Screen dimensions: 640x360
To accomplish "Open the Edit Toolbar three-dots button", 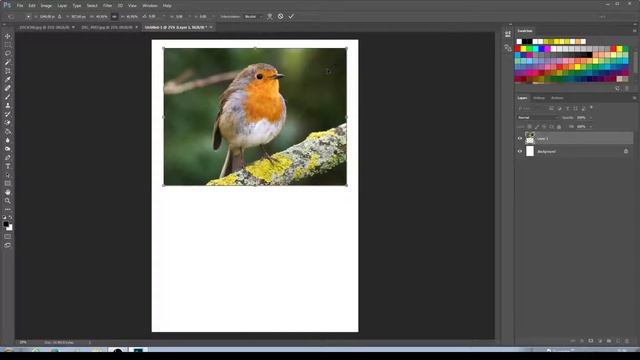I will point(8,209).
